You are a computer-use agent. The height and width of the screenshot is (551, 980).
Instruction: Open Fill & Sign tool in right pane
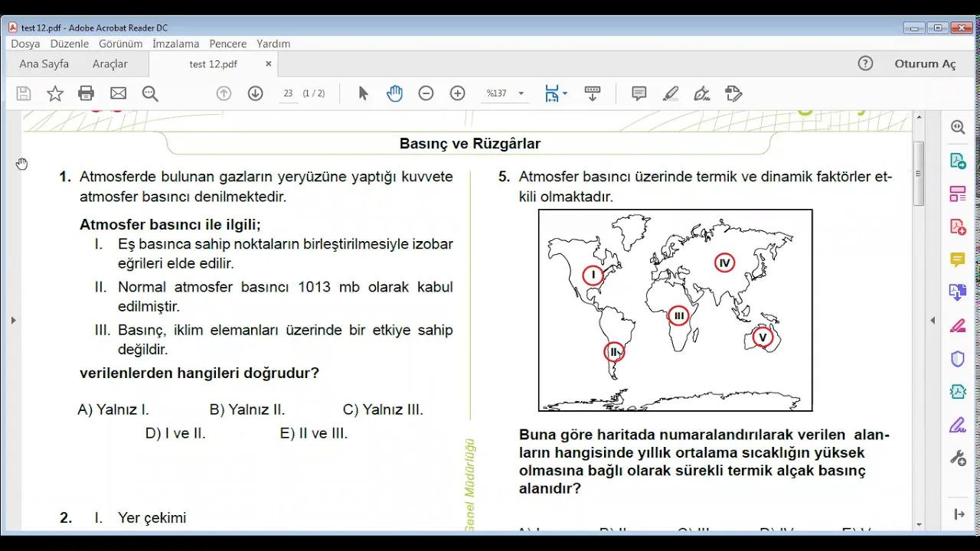coord(958,326)
